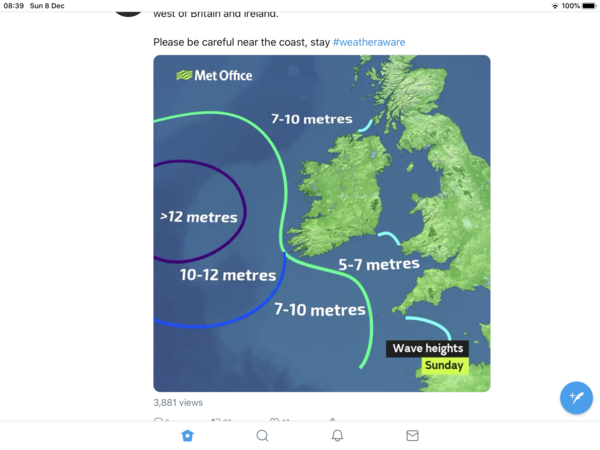Tap the 3,881 views count
The height and width of the screenshot is (450, 600).
[178, 403]
